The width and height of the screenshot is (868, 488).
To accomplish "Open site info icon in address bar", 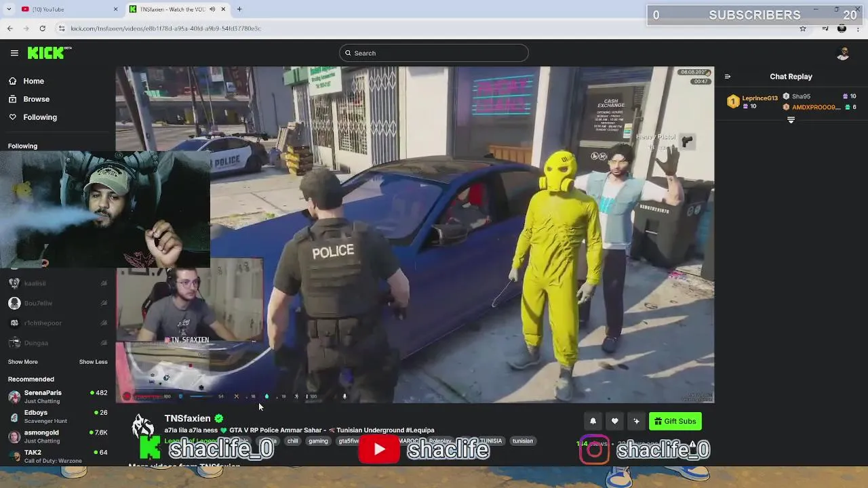I will click(x=62, y=28).
